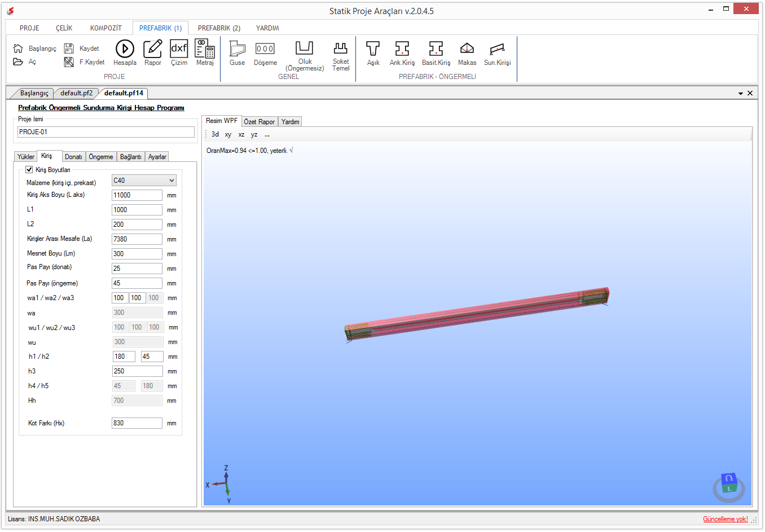Open the Öngerme tab
This screenshot has height=532, width=765.
(x=101, y=157)
